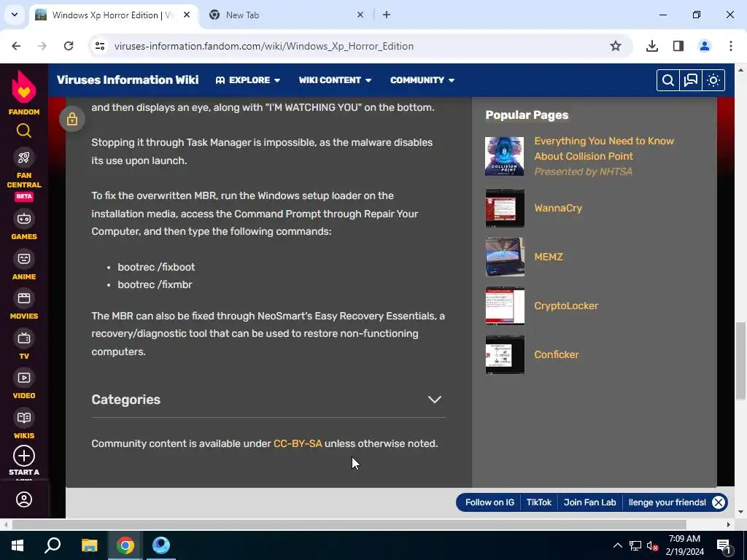Screen dimensions: 747x560
Task: Expand the Explore dropdown menu
Action: coord(248,80)
